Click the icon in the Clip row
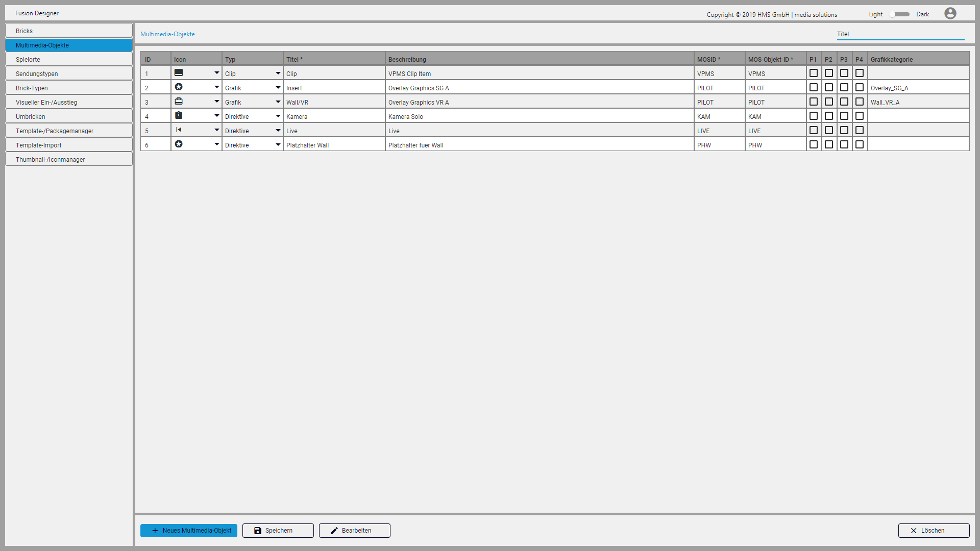This screenshot has height=551, width=980. (x=179, y=73)
